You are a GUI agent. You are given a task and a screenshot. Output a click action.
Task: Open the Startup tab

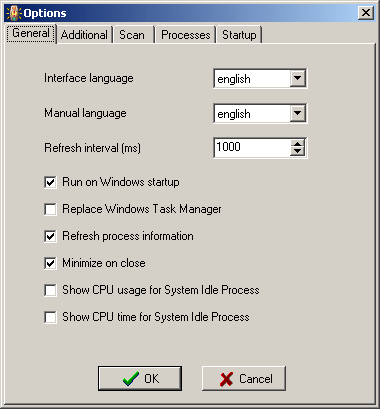click(x=239, y=35)
